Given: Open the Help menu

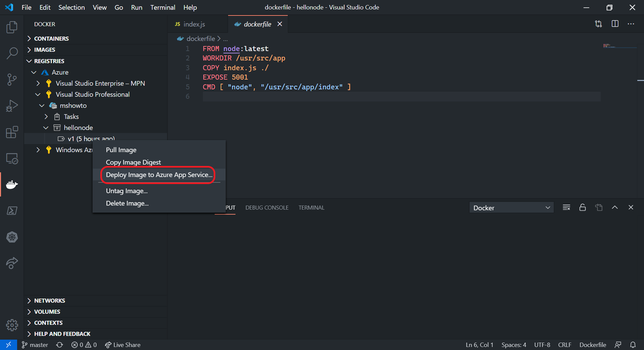Looking at the screenshot, I should pyautogui.click(x=190, y=7).
